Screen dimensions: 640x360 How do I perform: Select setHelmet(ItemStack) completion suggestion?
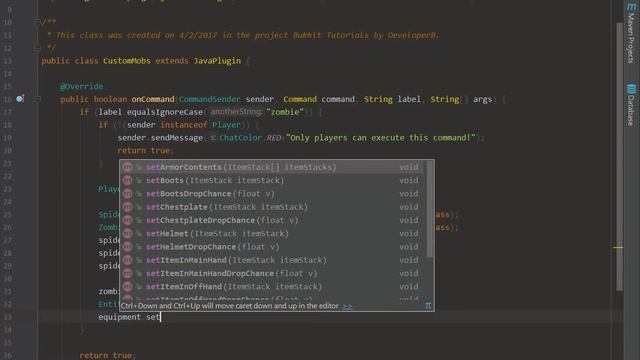pos(273,233)
